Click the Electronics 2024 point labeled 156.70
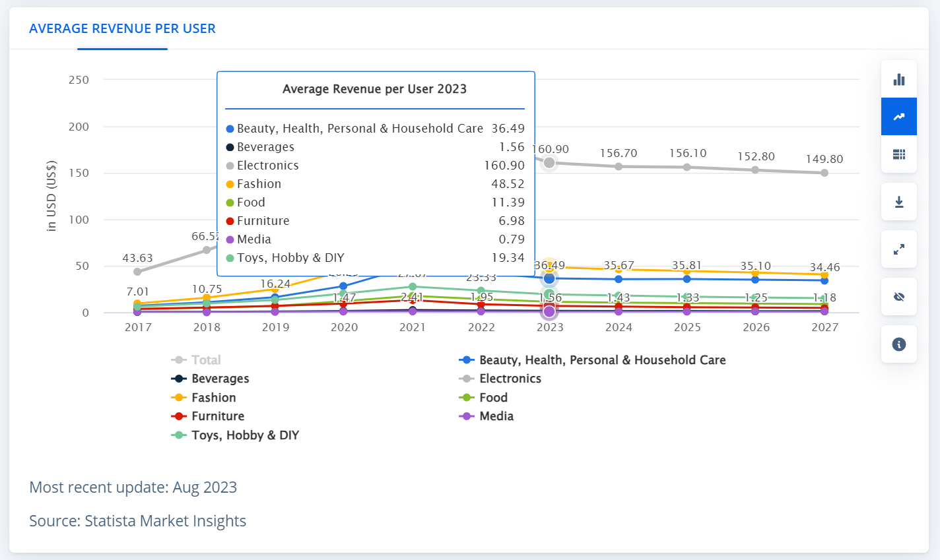Screen dimensions: 940x560 pyautogui.click(x=619, y=167)
